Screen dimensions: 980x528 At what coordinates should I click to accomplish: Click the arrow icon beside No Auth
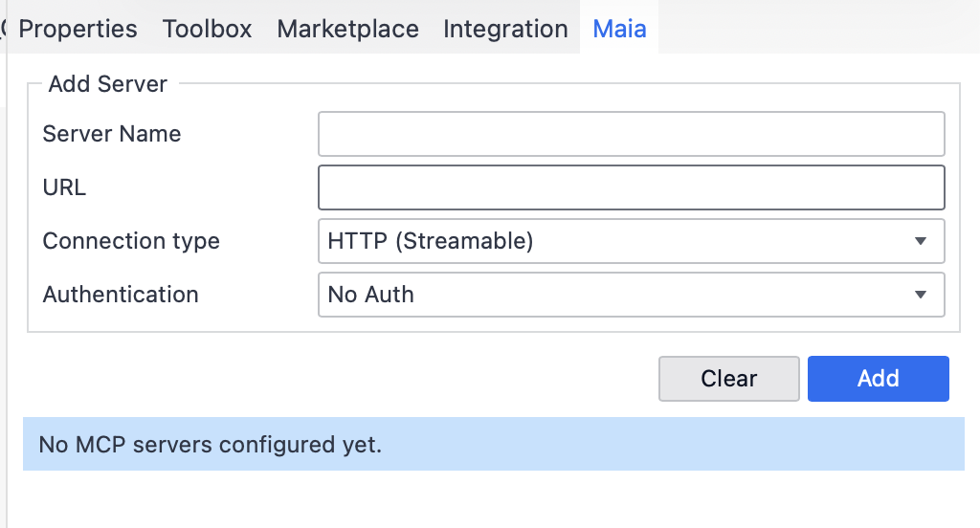click(920, 295)
